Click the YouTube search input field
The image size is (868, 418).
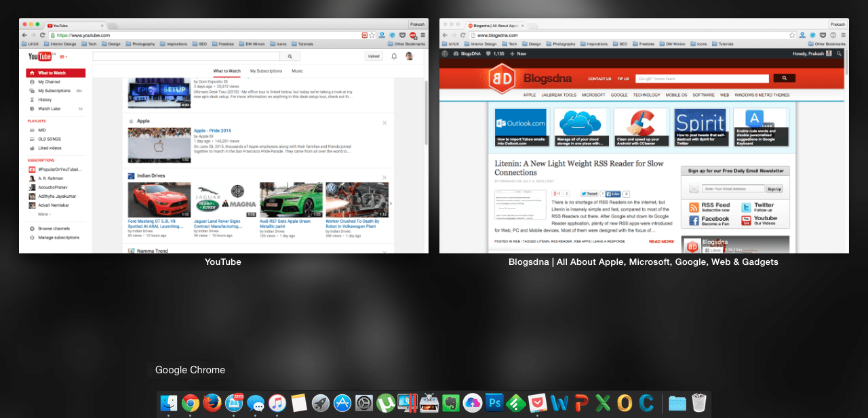186,57
